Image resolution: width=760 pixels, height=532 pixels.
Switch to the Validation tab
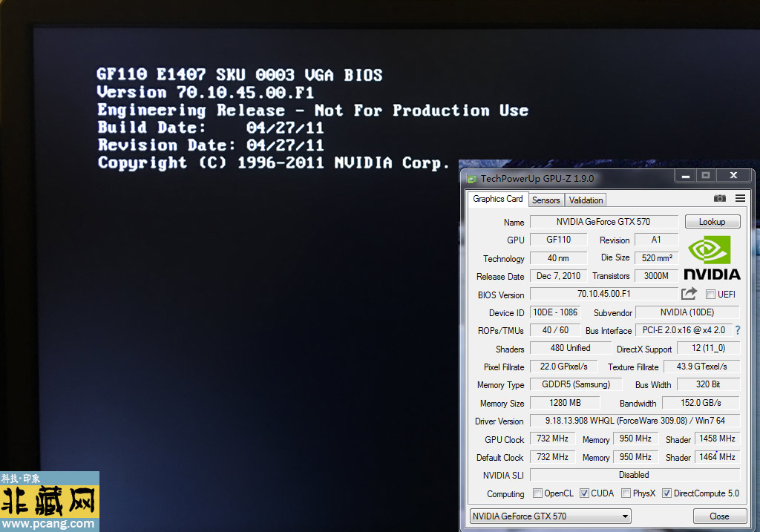pos(586,200)
